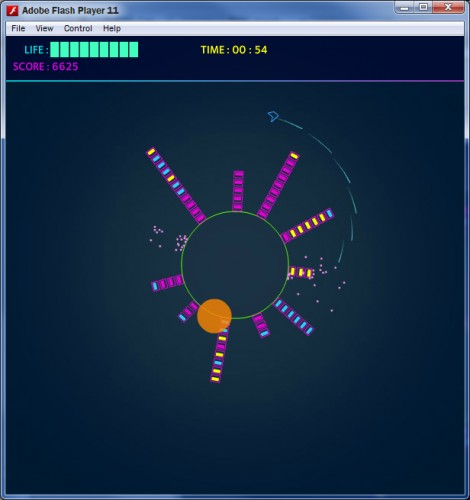Click the yellow block at the bottom tower's end
This screenshot has height=500, width=470.
(215, 379)
